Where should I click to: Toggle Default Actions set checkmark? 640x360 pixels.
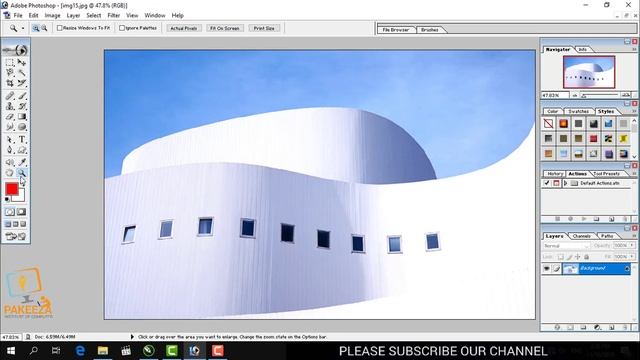click(x=547, y=183)
